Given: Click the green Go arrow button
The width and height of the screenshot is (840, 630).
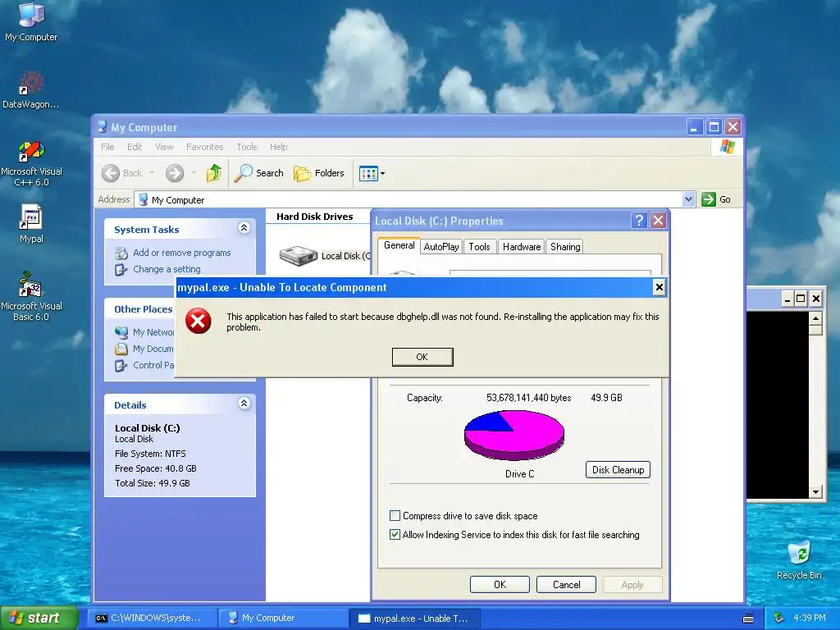Looking at the screenshot, I should (x=709, y=199).
